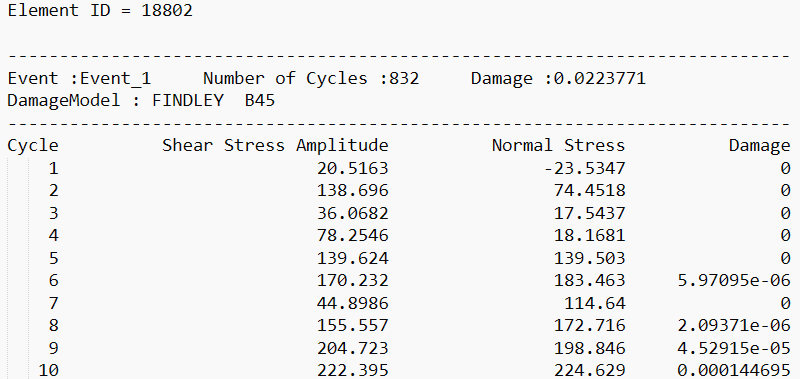The image size is (800, 379).
Task: Select shear stress value 20.5163
Action: click(353, 168)
